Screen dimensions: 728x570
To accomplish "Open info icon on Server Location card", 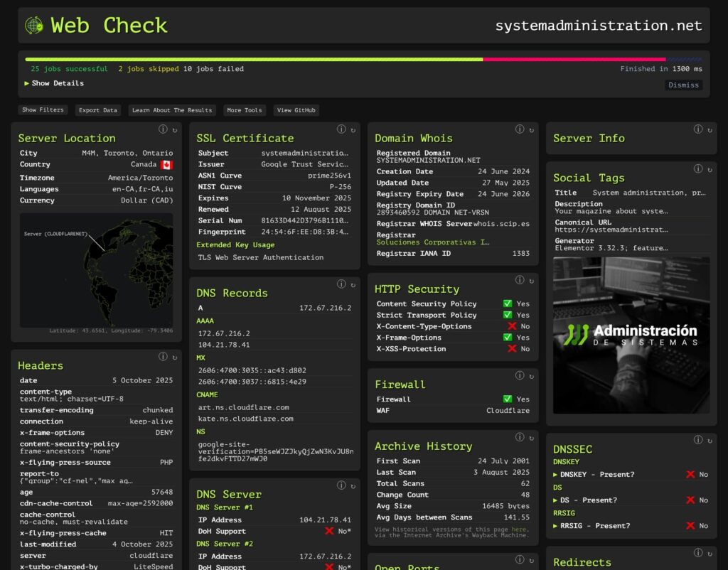I will [163, 129].
